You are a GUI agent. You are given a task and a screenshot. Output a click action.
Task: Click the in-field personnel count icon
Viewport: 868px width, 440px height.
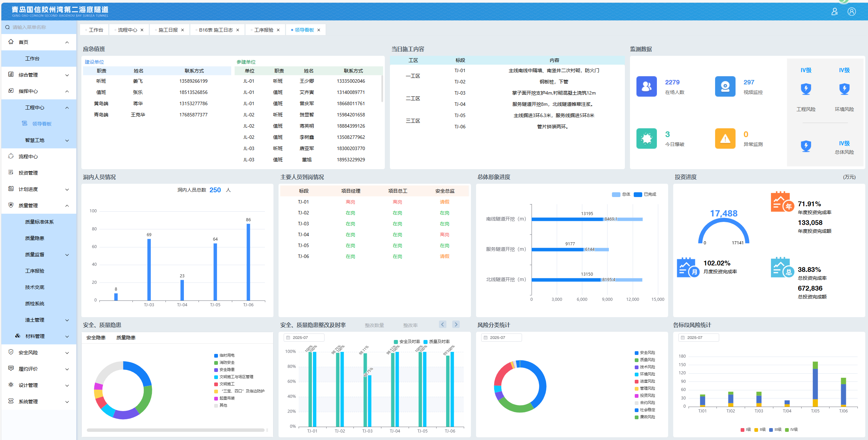(x=646, y=86)
